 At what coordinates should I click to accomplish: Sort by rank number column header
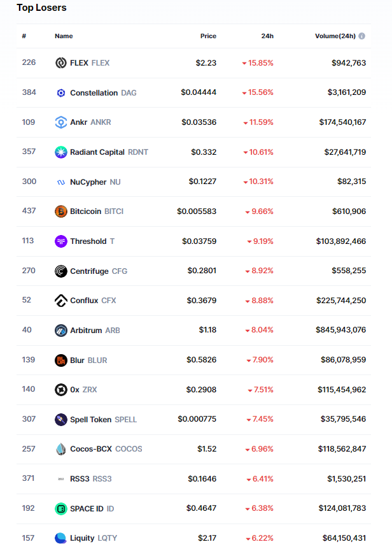(x=24, y=36)
